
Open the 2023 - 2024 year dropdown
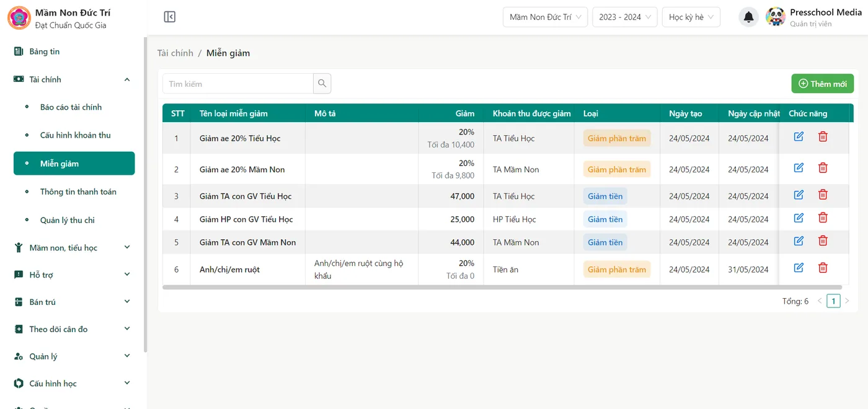point(624,17)
